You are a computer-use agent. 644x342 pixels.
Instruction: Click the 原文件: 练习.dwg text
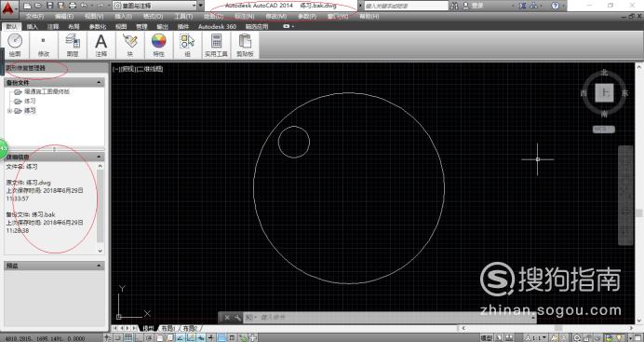tap(28, 183)
